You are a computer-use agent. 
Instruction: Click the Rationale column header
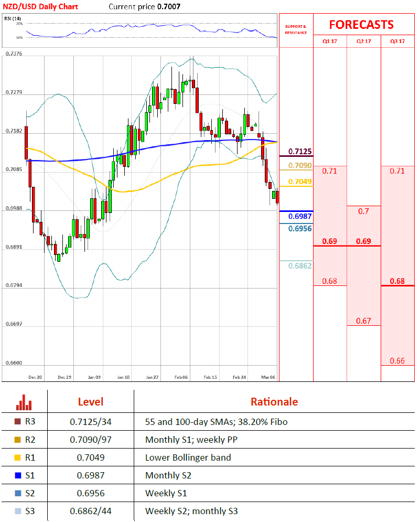(x=274, y=402)
